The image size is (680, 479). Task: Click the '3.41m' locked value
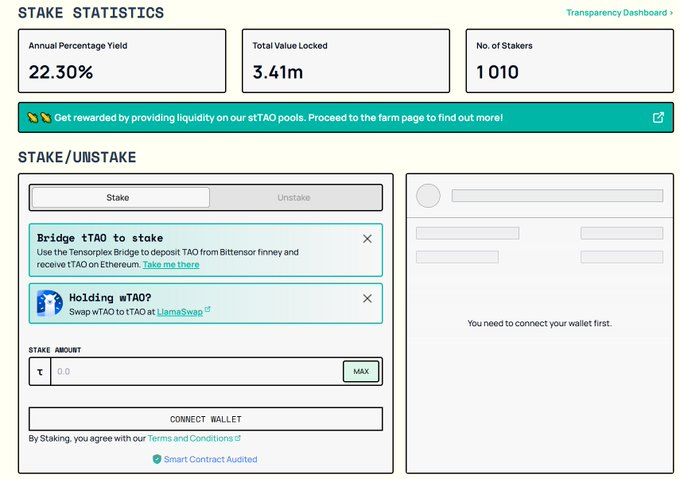point(278,72)
